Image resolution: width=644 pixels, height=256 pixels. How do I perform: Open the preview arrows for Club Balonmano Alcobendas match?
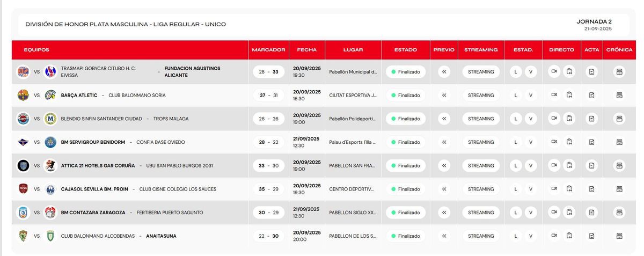coord(444,236)
